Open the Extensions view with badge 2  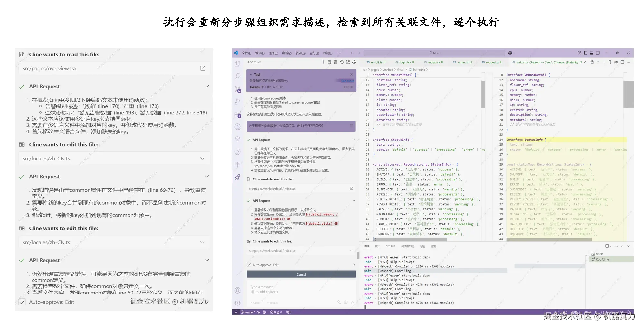click(238, 114)
